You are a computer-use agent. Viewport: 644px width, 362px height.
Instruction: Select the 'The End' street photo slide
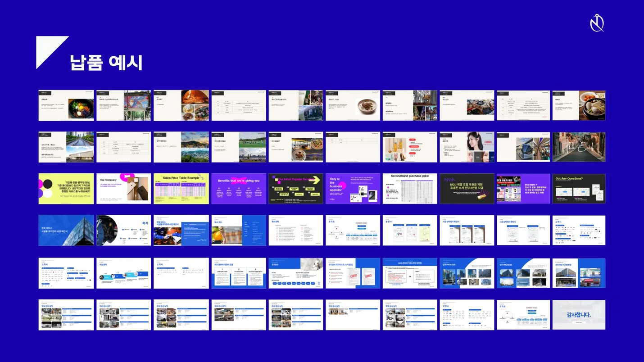pyautogui.click(x=579, y=147)
